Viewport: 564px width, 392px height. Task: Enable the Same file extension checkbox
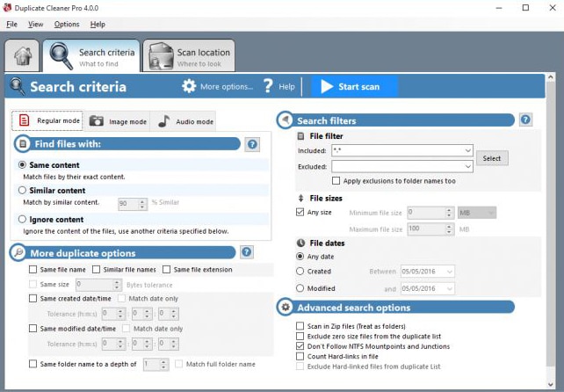[x=166, y=269]
